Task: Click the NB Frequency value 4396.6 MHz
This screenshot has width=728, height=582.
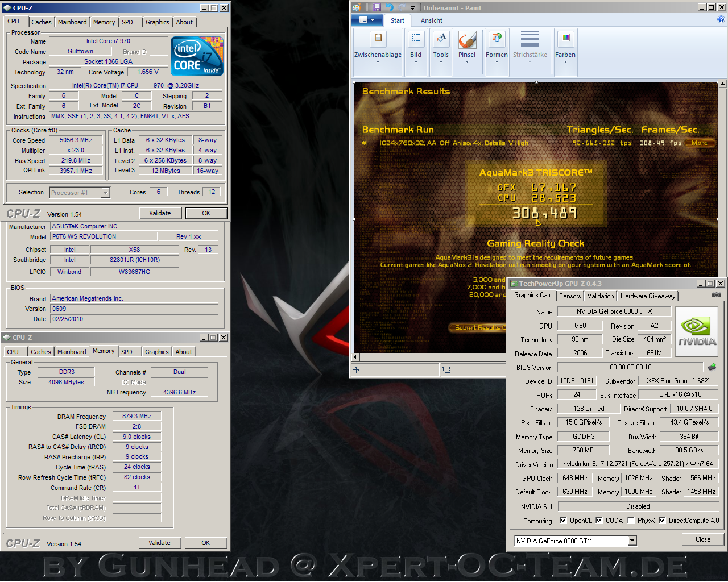Action: pos(179,392)
